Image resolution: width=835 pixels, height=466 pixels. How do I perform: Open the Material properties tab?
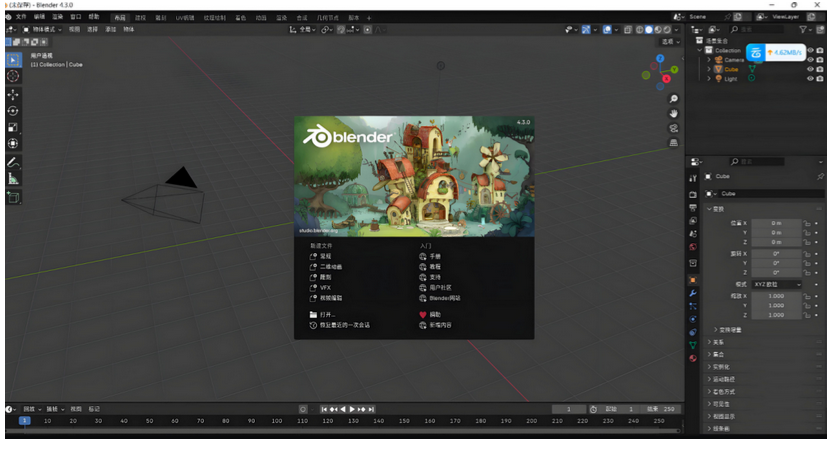[x=693, y=358]
